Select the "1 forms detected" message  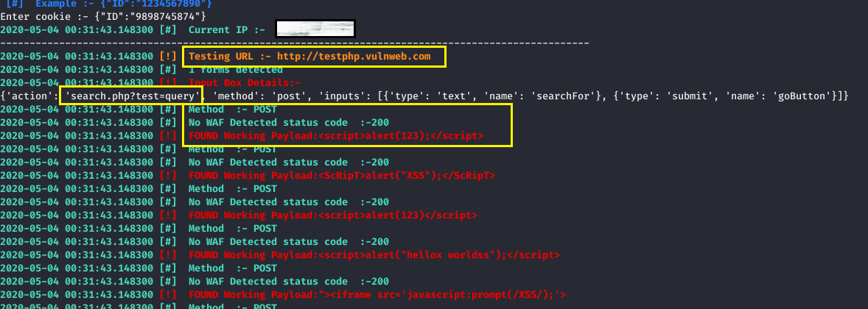coord(235,70)
